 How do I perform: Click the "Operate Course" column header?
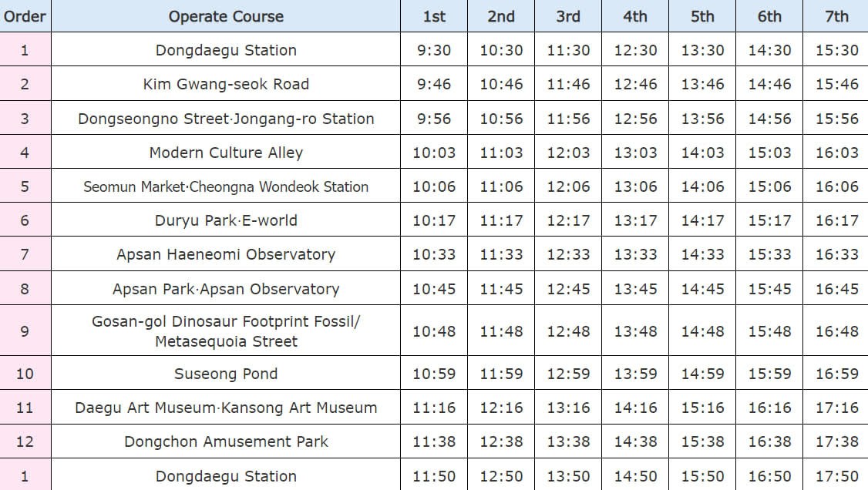click(226, 16)
